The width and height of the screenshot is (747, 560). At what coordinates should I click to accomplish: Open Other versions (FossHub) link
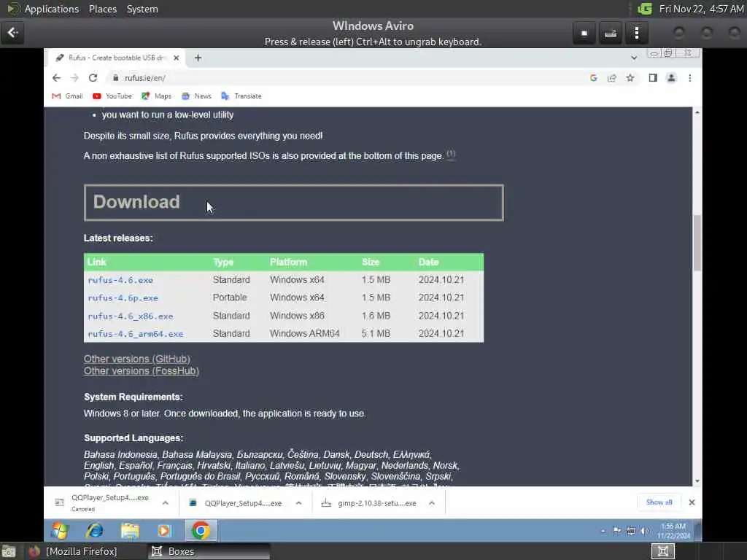click(x=142, y=370)
